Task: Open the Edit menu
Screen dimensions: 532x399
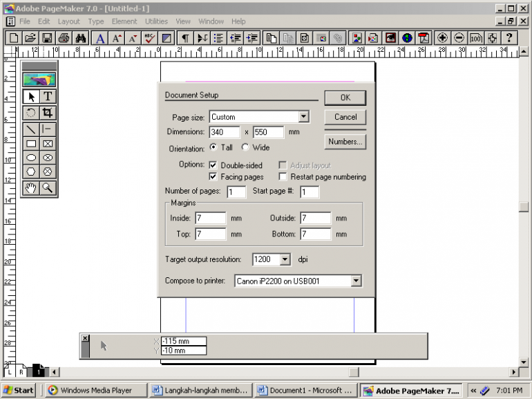Action: (44, 21)
